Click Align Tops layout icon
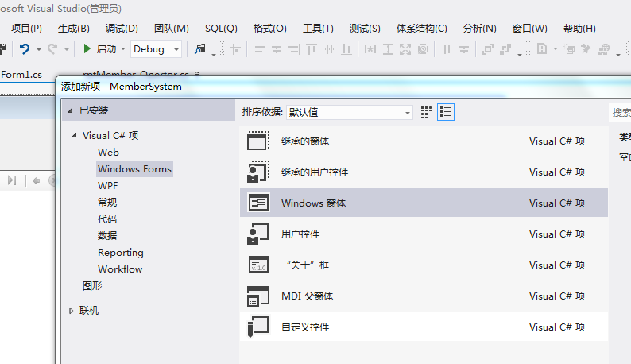Viewport: 631px width, 364px height. coord(312,49)
